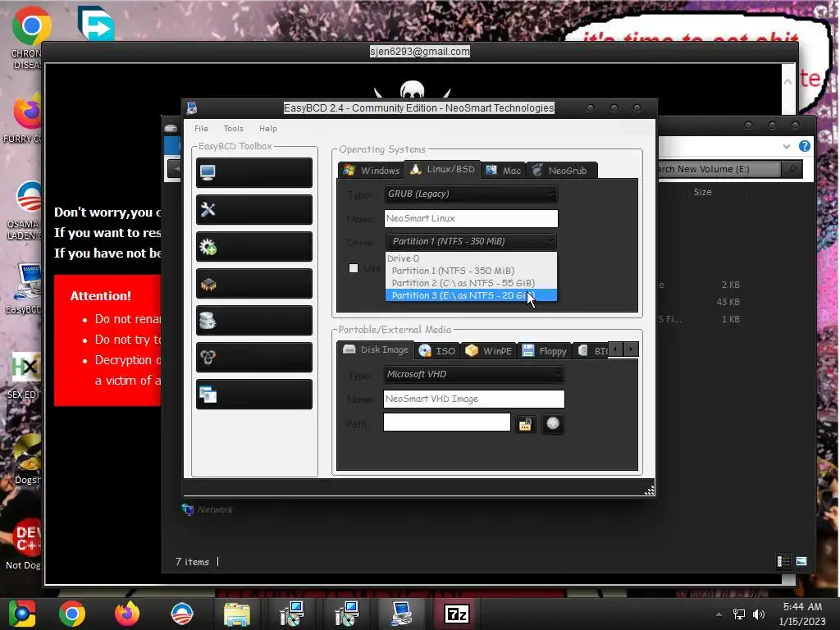Viewport: 840px width, 630px height.
Task: Click '7 items' status text in Explorer
Action: click(x=192, y=562)
